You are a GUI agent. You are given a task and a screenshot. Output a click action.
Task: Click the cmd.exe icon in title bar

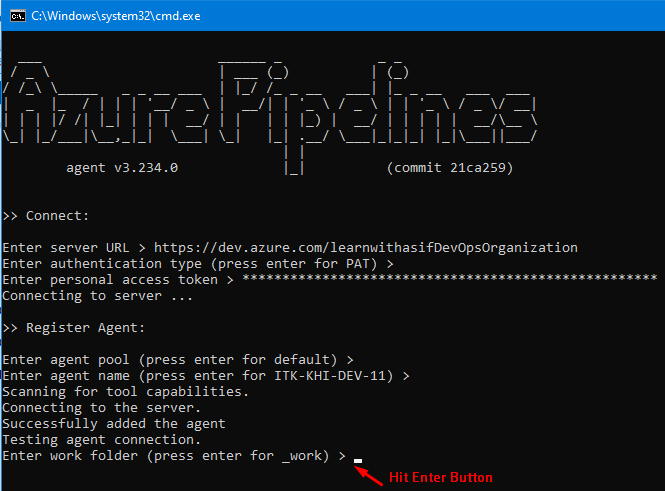15,14
